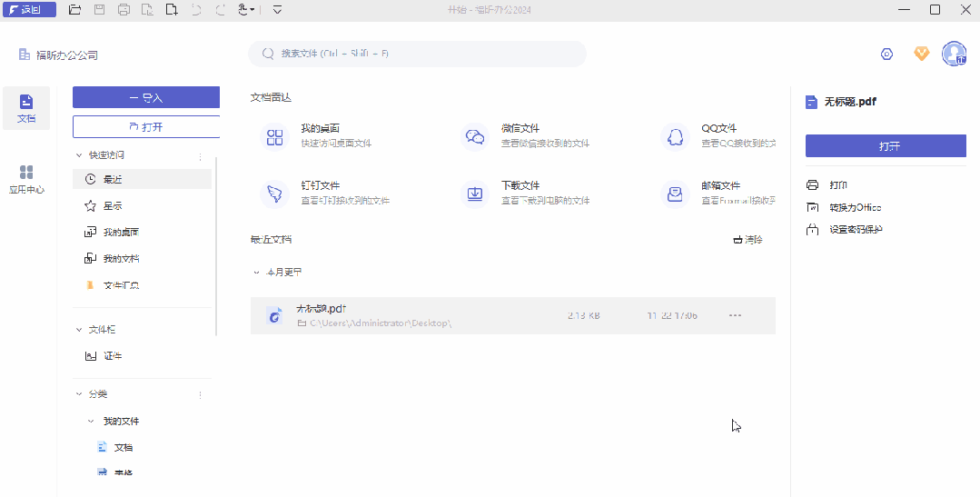
Task: Open the DingTalk files (钉钉文件) shortcut
Action: (274, 194)
